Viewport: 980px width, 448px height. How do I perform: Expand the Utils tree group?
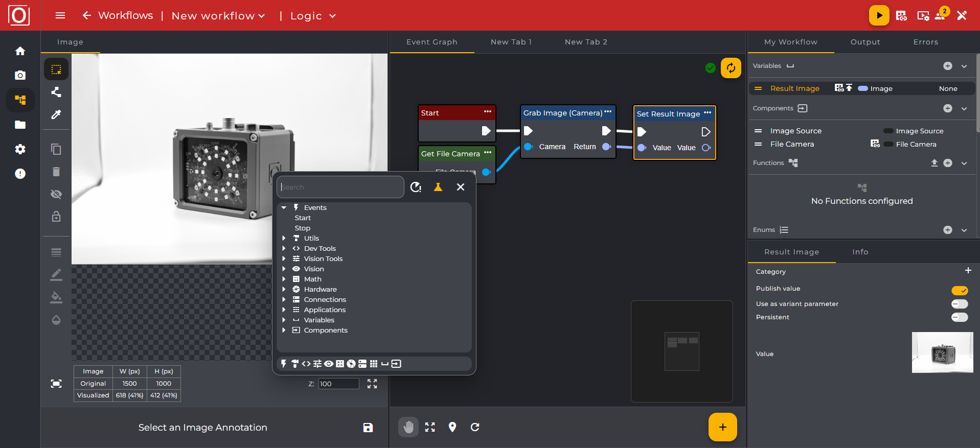(284, 238)
